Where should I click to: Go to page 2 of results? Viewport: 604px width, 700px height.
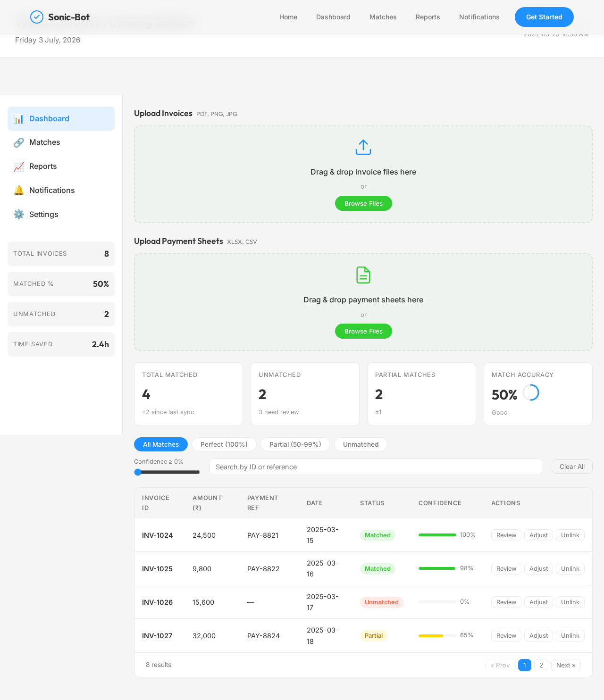(541, 665)
